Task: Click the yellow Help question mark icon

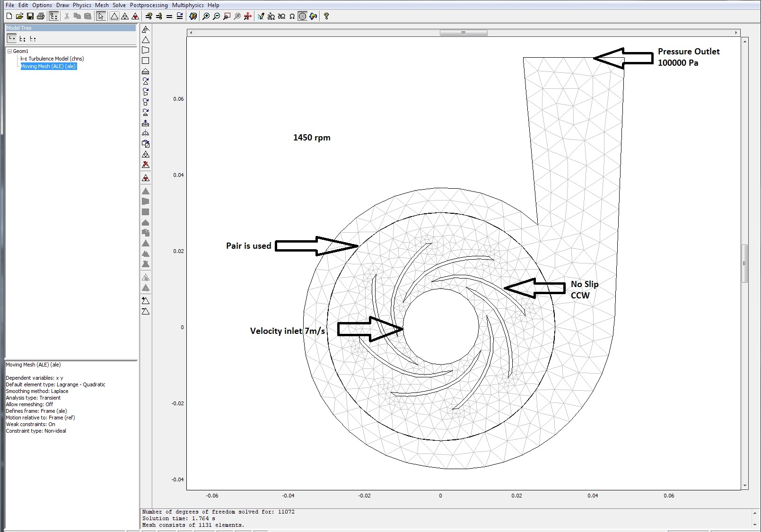Action: [x=326, y=16]
